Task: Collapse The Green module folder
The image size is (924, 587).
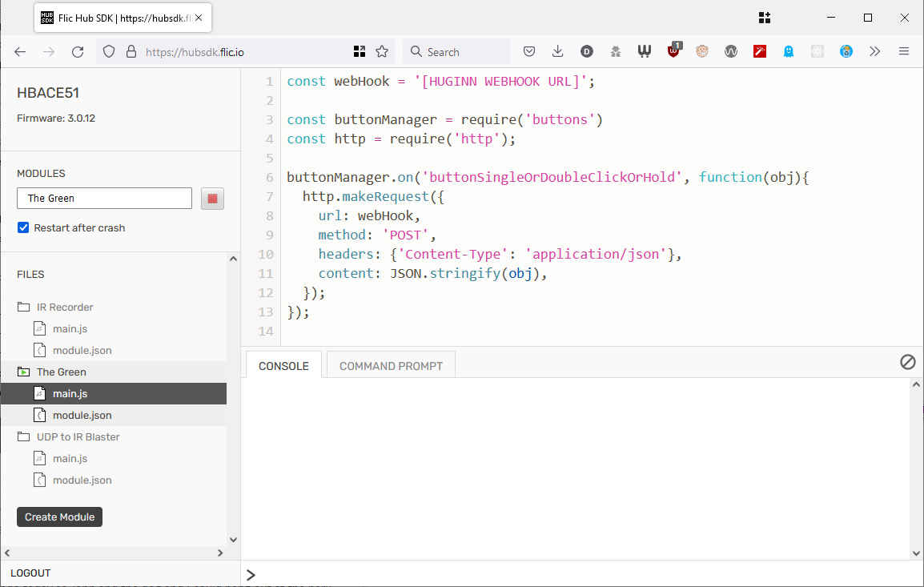Action: point(61,372)
